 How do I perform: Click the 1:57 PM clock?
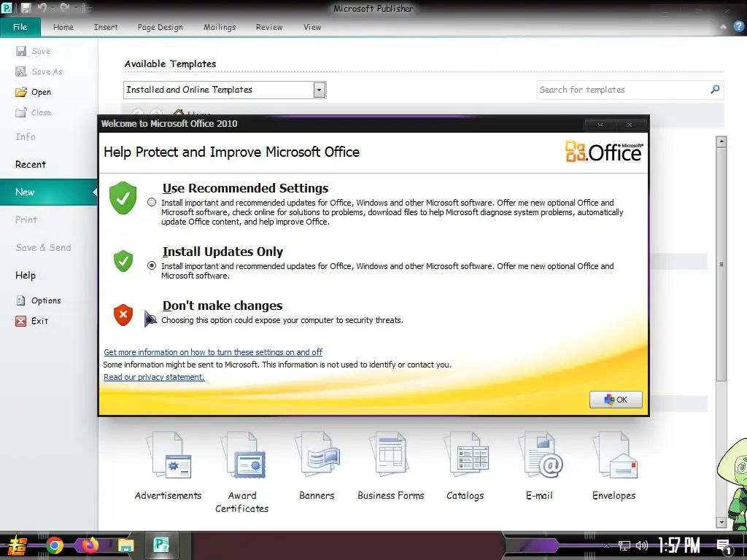tap(679, 545)
